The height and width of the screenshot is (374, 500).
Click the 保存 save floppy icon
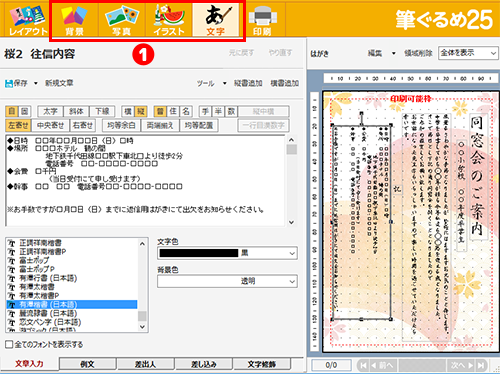click(9, 83)
